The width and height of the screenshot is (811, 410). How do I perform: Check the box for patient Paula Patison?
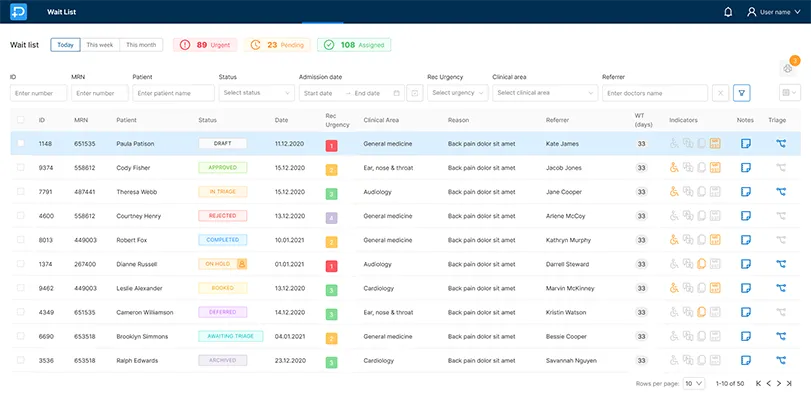[x=21, y=143]
